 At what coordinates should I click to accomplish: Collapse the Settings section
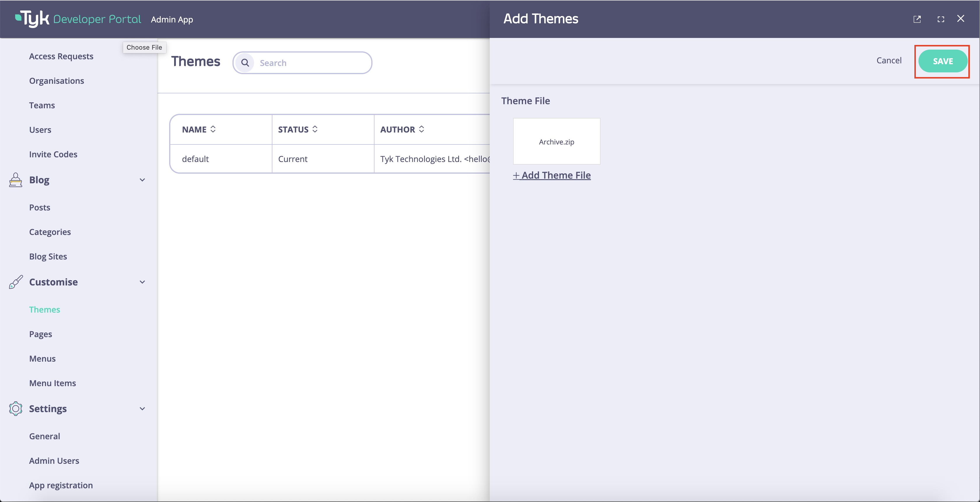142,408
